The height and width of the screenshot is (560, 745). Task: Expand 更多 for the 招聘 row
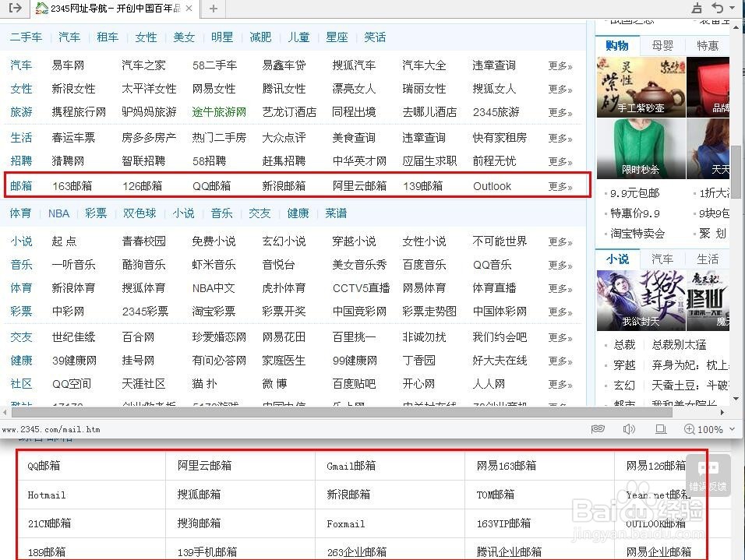(560, 161)
